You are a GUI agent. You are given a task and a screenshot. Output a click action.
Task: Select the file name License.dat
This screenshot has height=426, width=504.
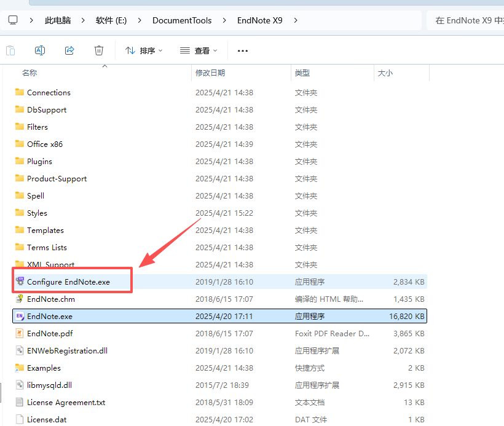click(47, 420)
